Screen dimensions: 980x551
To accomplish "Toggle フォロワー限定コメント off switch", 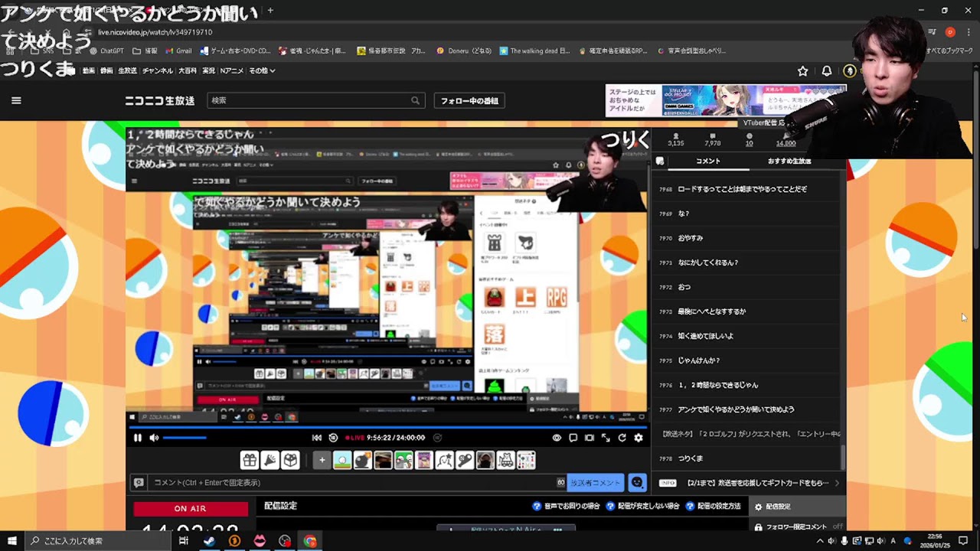I will (x=838, y=527).
